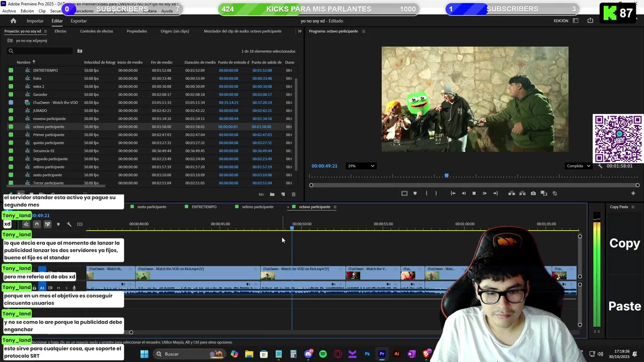
Task: Click the Go to Out point button
Action: [496, 193]
